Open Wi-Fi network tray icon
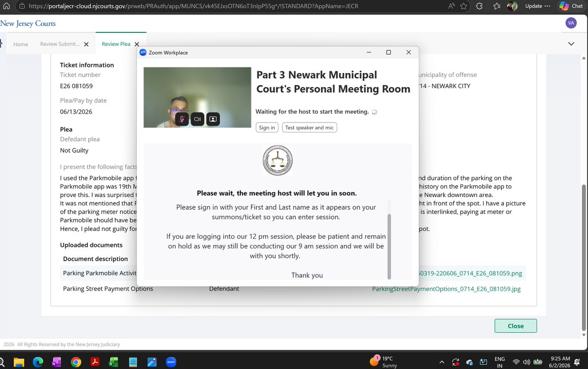The width and height of the screenshot is (588, 369). tap(516, 362)
